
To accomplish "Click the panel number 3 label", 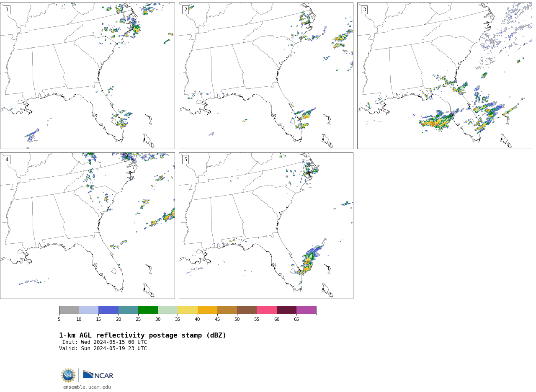I will click(x=364, y=10).
